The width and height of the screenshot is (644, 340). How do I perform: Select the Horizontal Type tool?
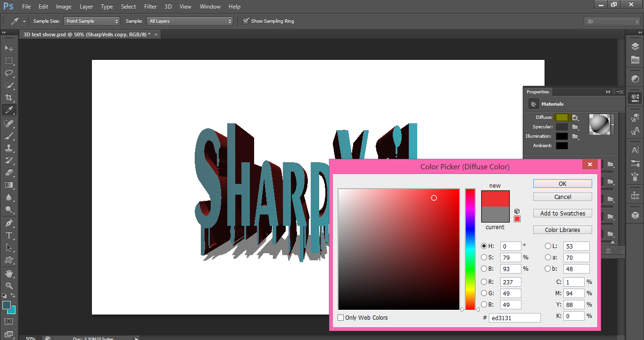tap(9, 235)
